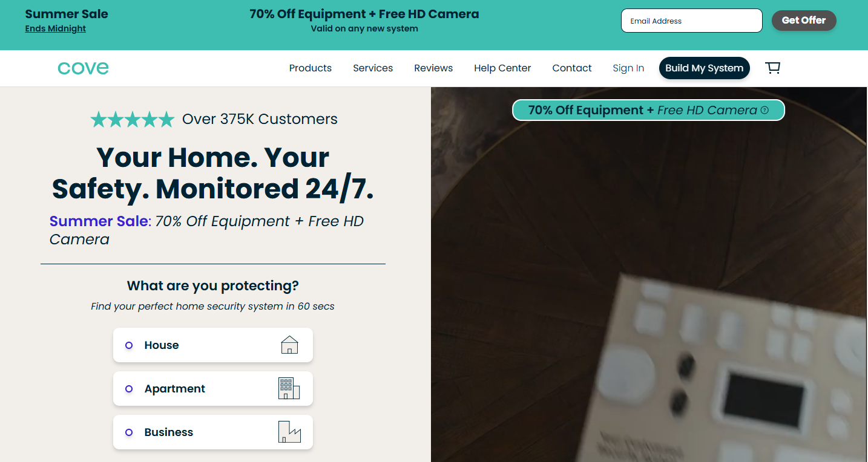The height and width of the screenshot is (462, 868).
Task: Click the Get Offer button
Action: [x=804, y=21]
